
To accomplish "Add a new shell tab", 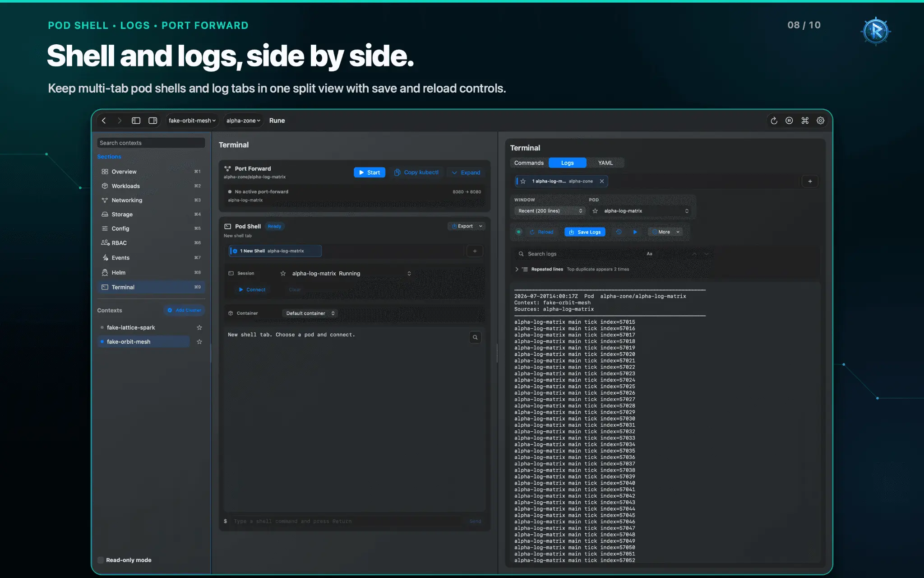I will click(475, 251).
